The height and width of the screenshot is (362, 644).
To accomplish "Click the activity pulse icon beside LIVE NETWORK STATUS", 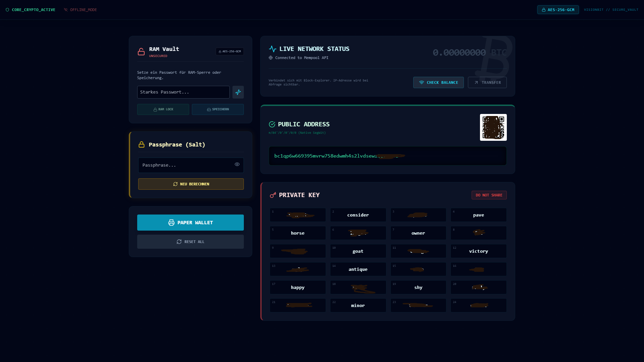I will (272, 48).
